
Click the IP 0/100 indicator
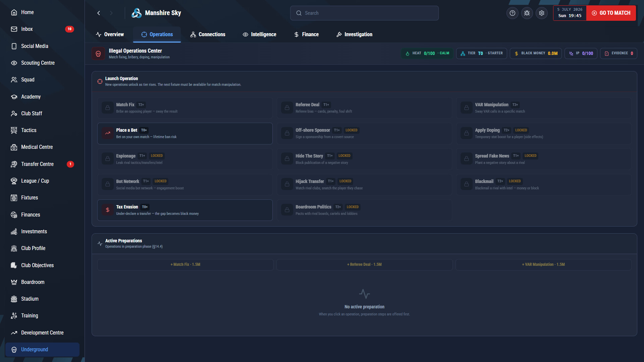pyautogui.click(x=581, y=53)
